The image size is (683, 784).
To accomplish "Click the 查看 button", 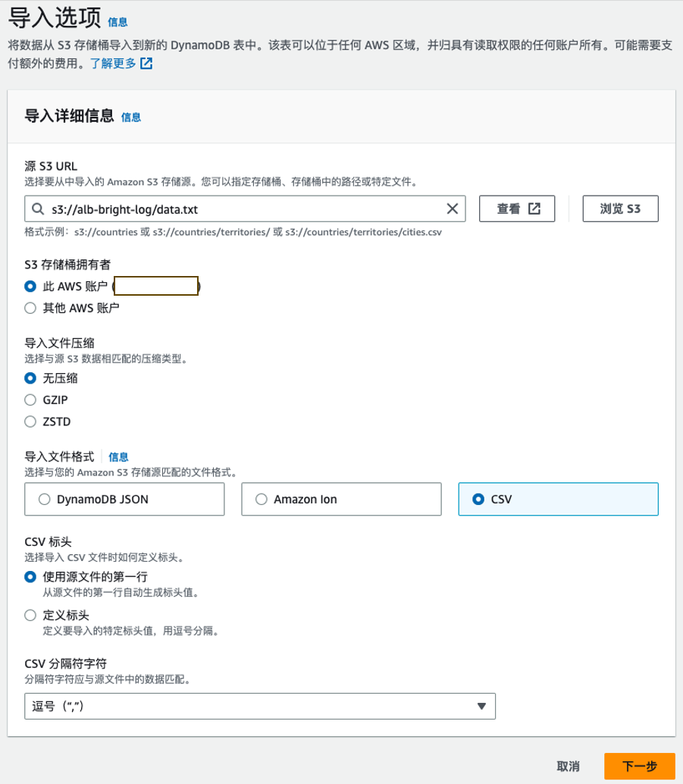I will [x=517, y=209].
